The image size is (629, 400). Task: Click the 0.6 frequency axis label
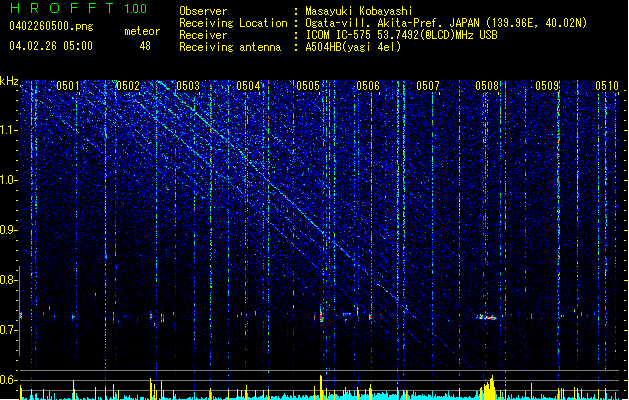[9, 380]
